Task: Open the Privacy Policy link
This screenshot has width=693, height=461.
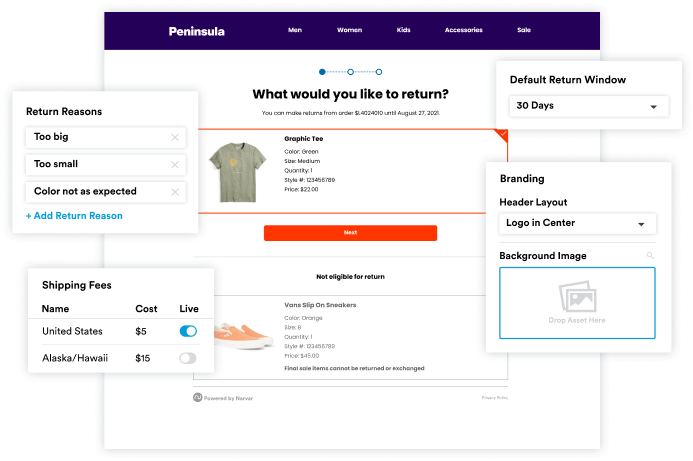Action: 494,398
